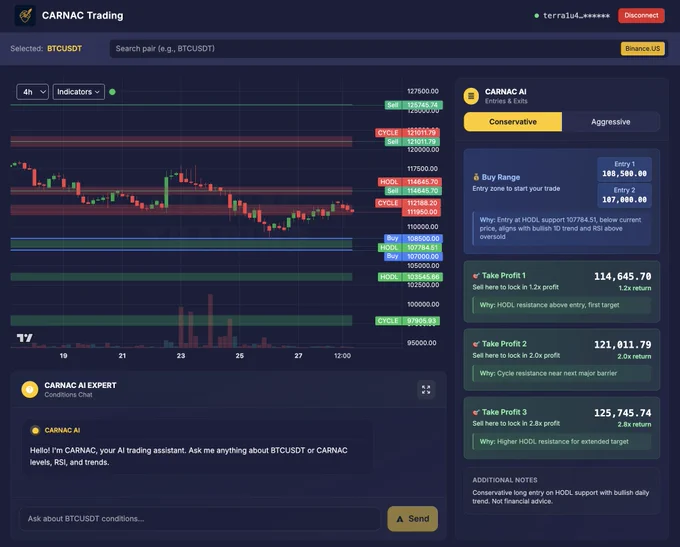The width and height of the screenshot is (680, 547).
Task: Click the Take Profit 1 why explanation
Action: 562,305
